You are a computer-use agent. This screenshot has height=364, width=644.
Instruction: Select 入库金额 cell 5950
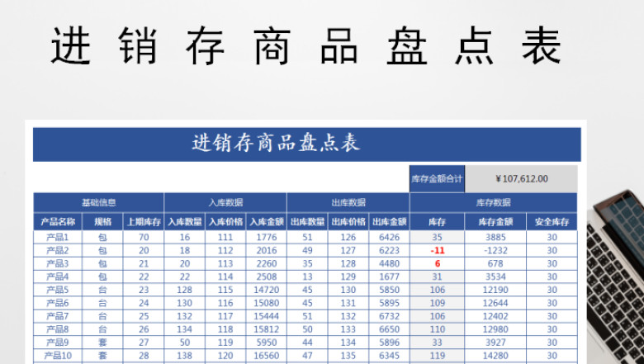pos(267,343)
